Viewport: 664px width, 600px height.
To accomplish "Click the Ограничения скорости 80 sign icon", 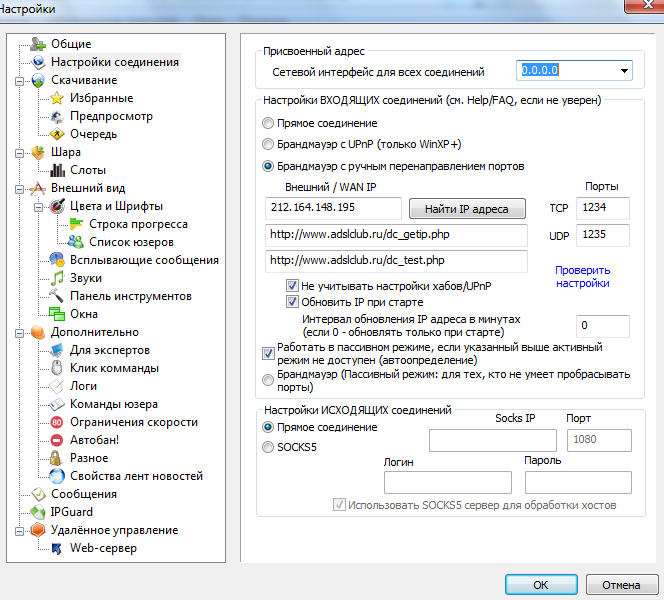I will coord(57,422).
